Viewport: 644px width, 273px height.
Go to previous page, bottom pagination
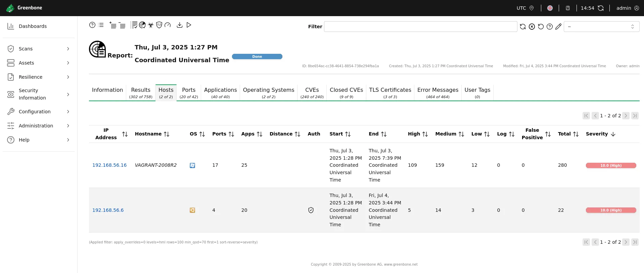pos(595,242)
